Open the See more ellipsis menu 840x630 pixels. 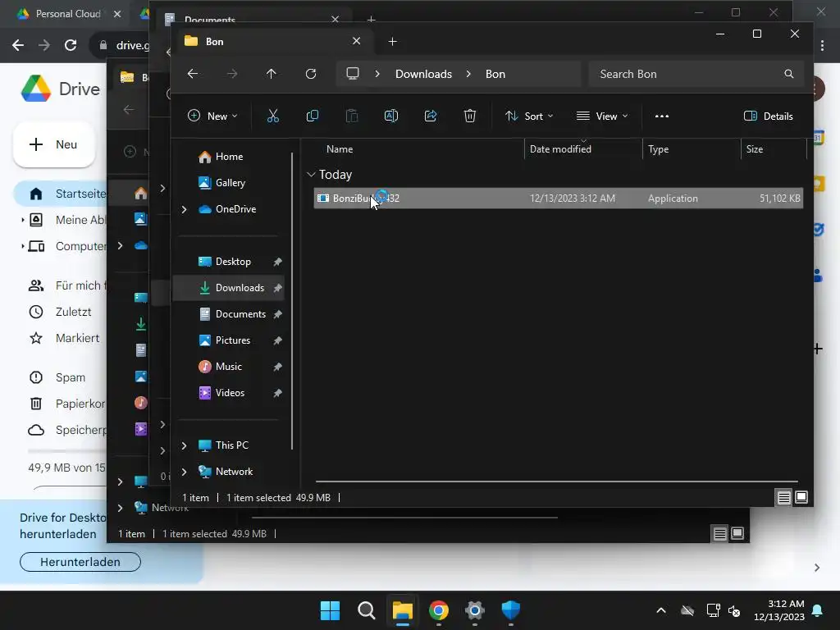[x=662, y=116]
